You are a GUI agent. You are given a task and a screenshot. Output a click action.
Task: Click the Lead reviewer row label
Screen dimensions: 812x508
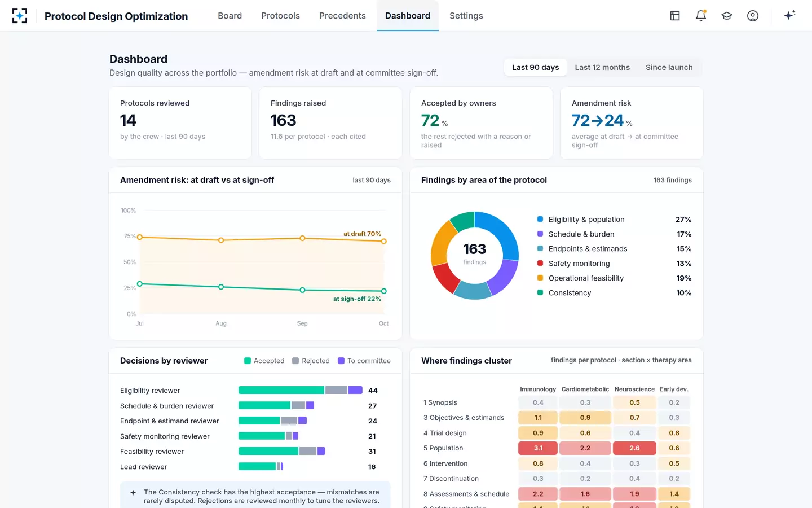(143, 467)
